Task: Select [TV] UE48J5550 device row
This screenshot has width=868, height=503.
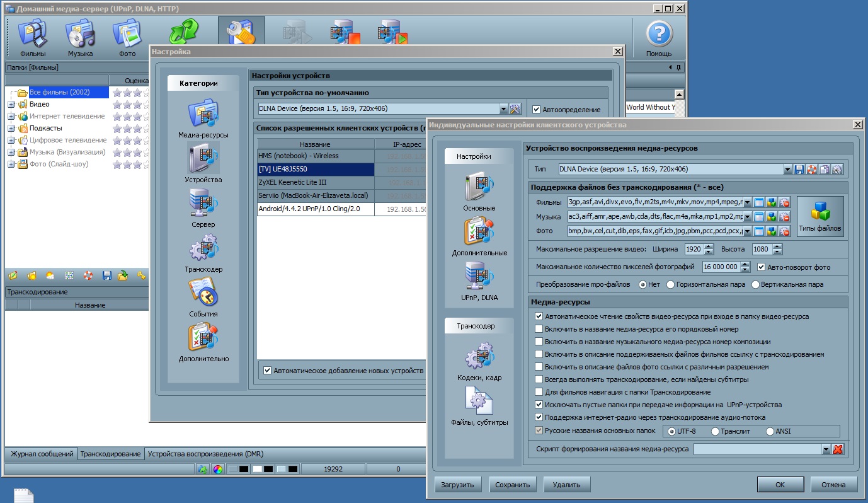Action: 315,170
